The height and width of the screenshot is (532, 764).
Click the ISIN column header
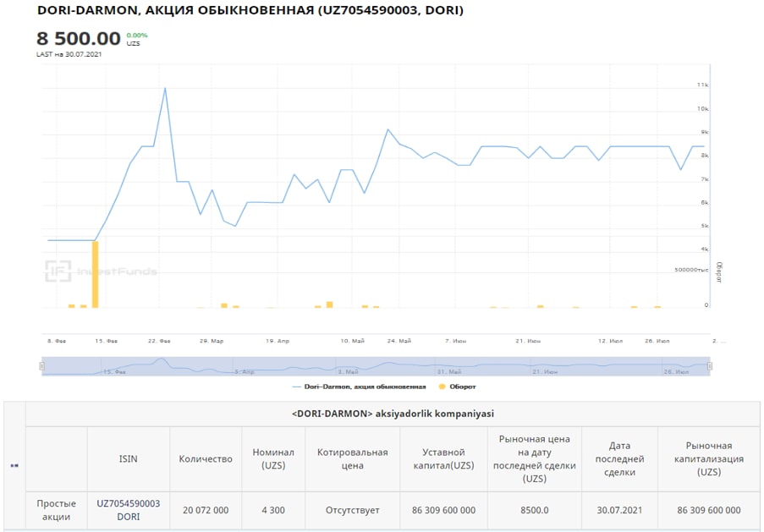128,459
